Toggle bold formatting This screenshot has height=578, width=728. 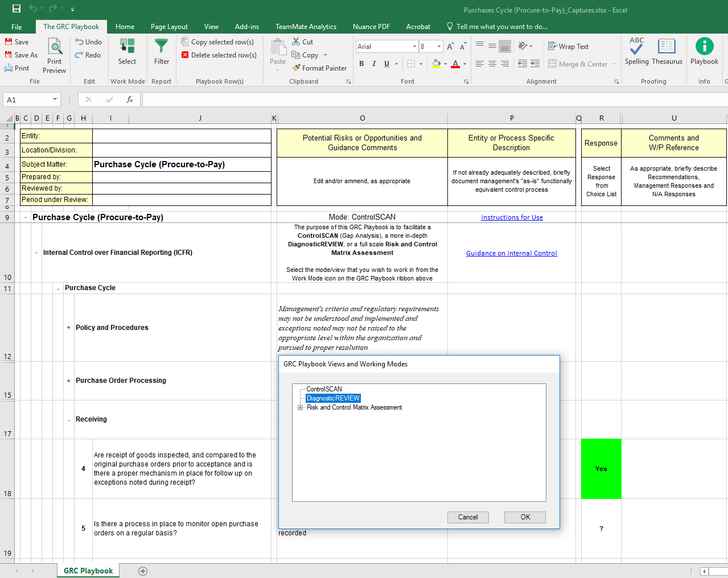[361, 64]
